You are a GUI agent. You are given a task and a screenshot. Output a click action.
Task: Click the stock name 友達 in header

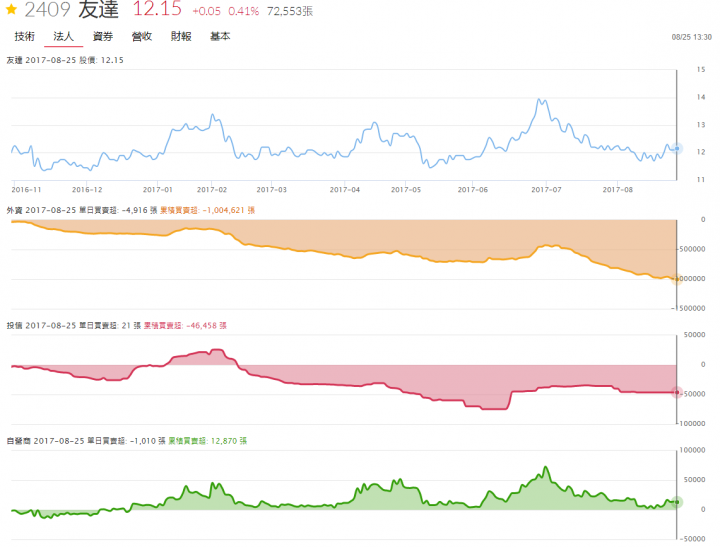(x=98, y=9)
